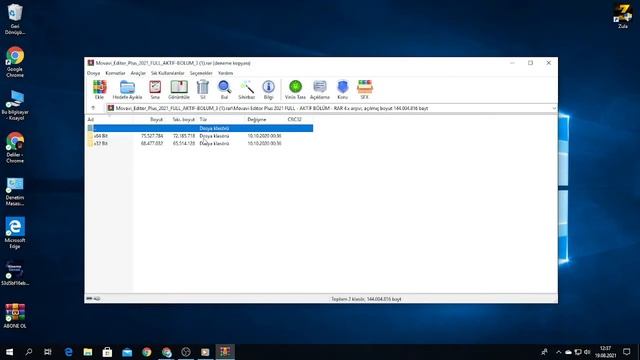Open the Diğer Chrome desktop shortcut
Screen dimensions: 640x360
tap(15, 148)
